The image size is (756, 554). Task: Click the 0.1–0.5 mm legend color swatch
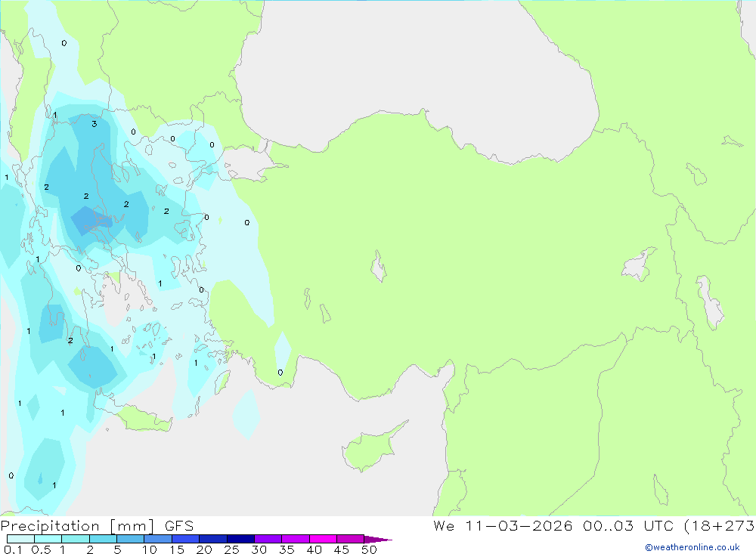click(x=20, y=539)
